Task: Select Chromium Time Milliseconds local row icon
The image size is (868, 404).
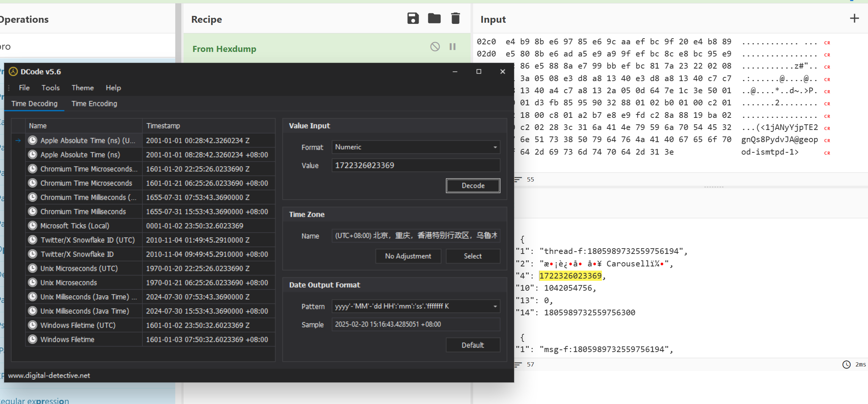Action: tap(33, 211)
